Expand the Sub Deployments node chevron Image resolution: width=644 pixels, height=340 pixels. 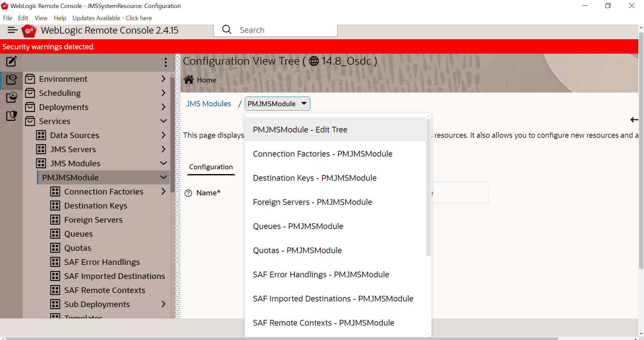[x=163, y=304]
